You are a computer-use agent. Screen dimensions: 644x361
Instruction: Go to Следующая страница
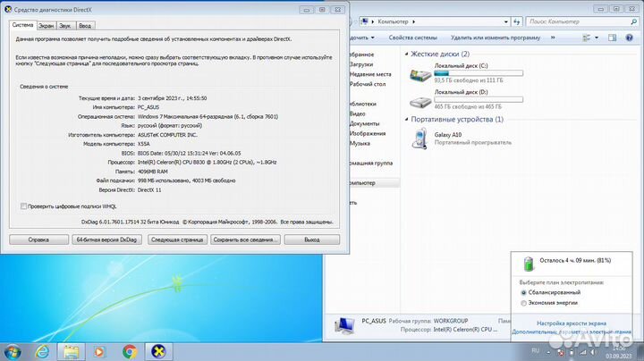coord(177,239)
